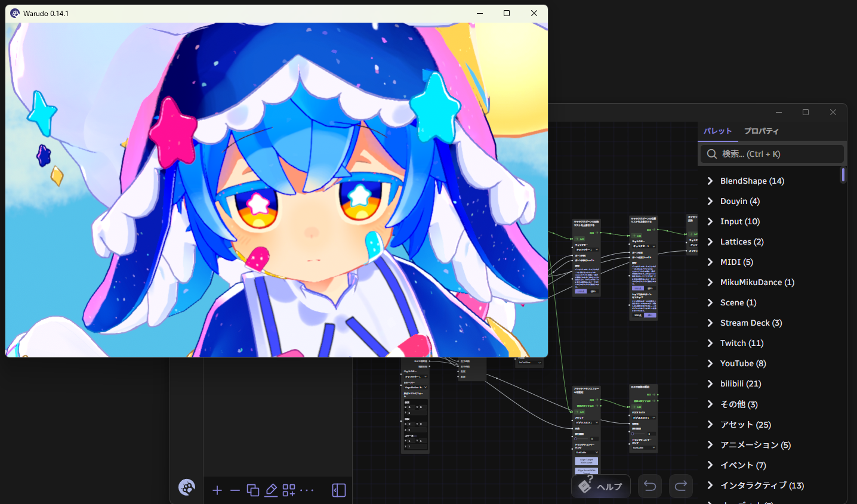Click the Align Target With Asset button
Viewport: 857px width, 504px height.
[587, 461]
